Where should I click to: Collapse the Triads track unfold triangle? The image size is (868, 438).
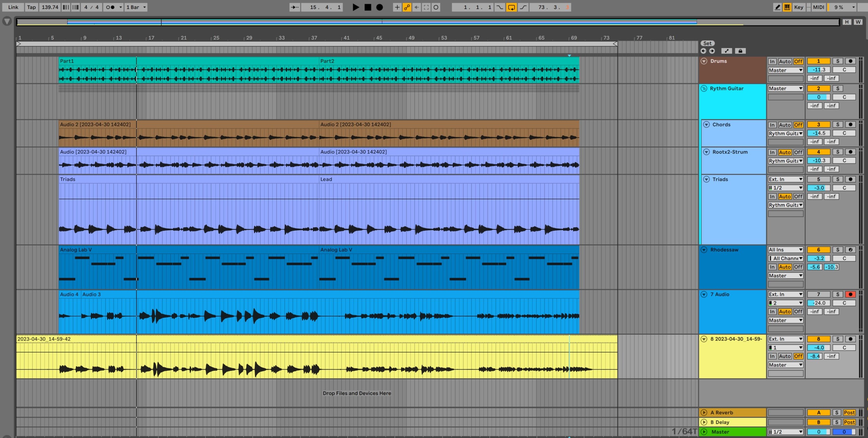[706, 179]
